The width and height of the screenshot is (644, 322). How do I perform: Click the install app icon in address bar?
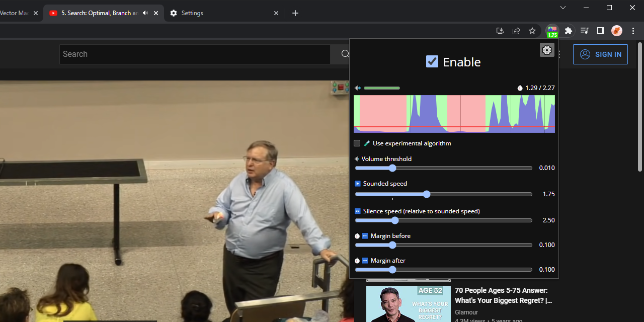click(500, 31)
